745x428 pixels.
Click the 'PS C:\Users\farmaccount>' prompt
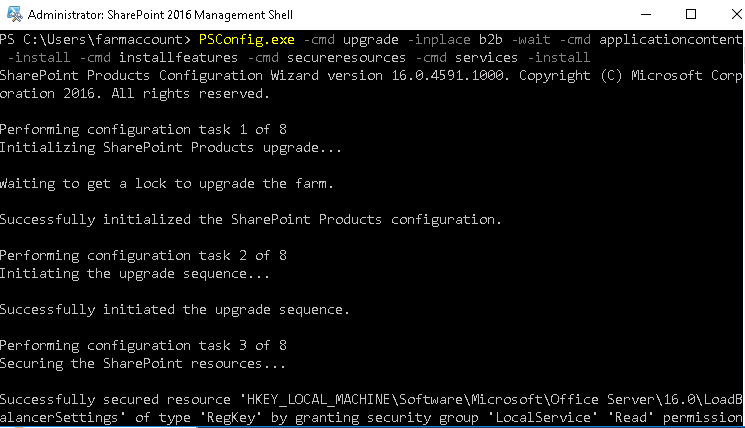(95, 39)
